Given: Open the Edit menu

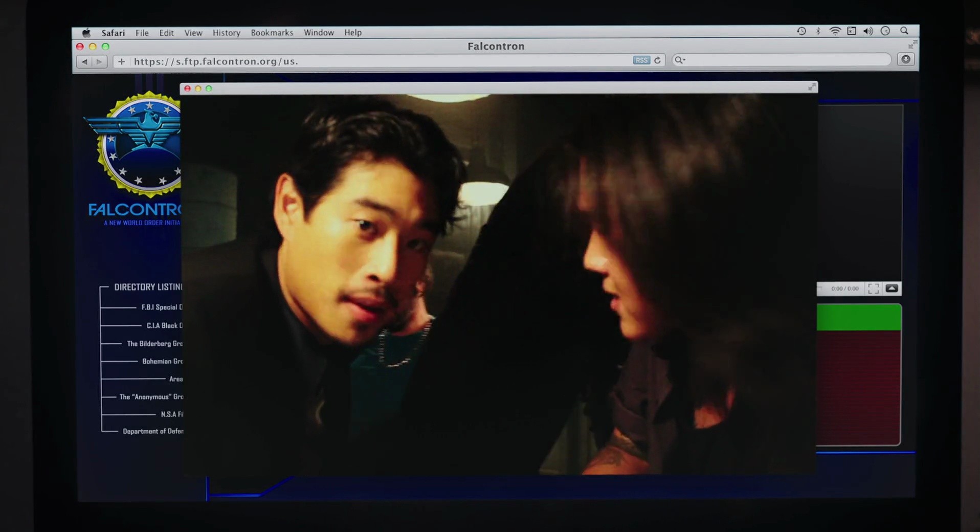Looking at the screenshot, I should pyautogui.click(x=166, y=33).
